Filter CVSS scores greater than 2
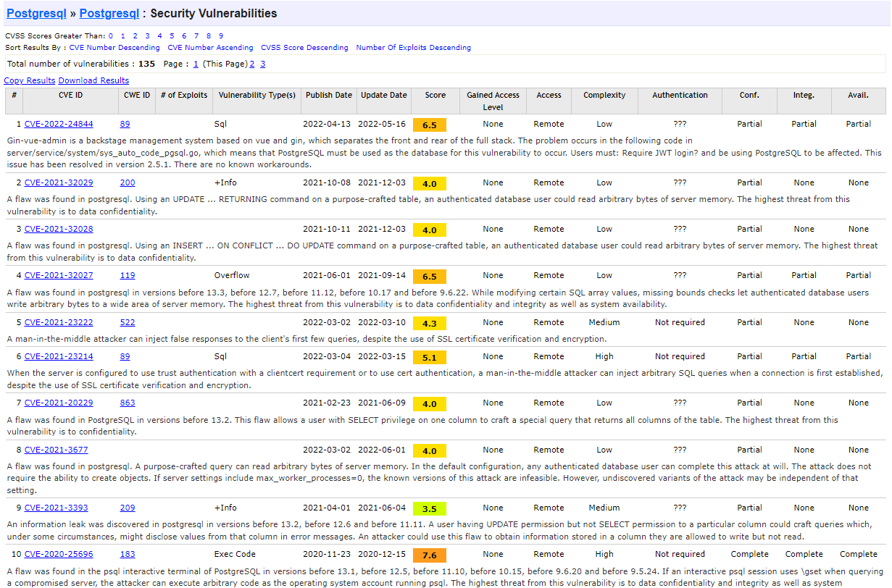The width and height of the screenshot is (892, 588). click(135, 35)
